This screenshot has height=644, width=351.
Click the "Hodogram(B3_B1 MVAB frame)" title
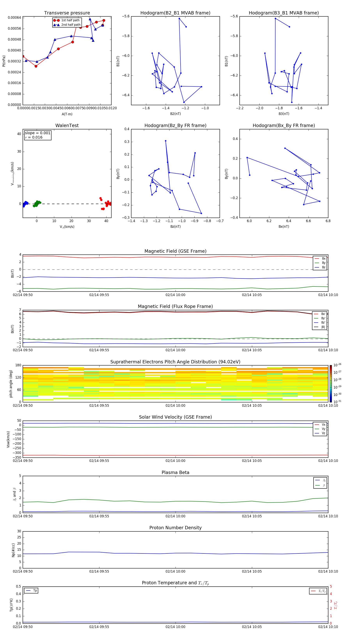click(284, 13)
